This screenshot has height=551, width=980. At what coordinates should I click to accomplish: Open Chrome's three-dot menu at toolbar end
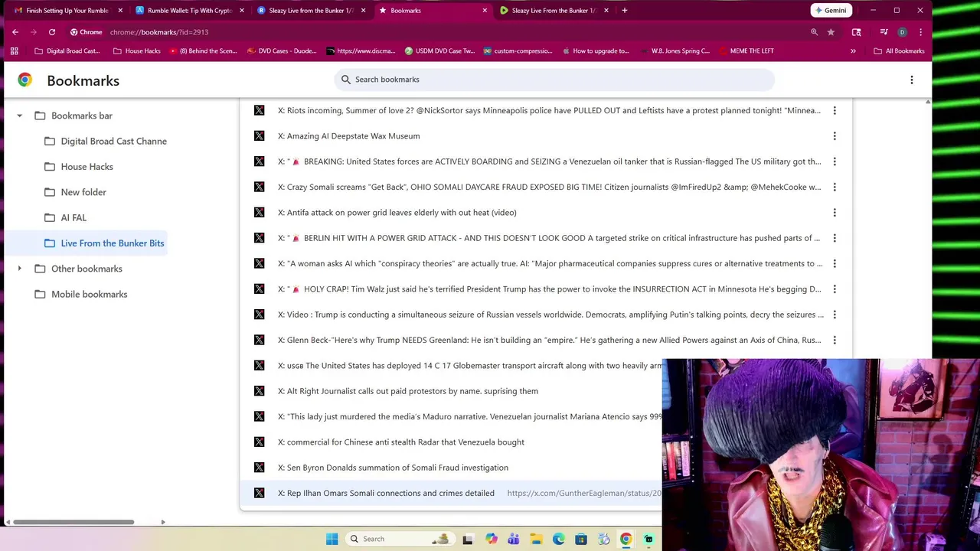click(x=920, y=32)
